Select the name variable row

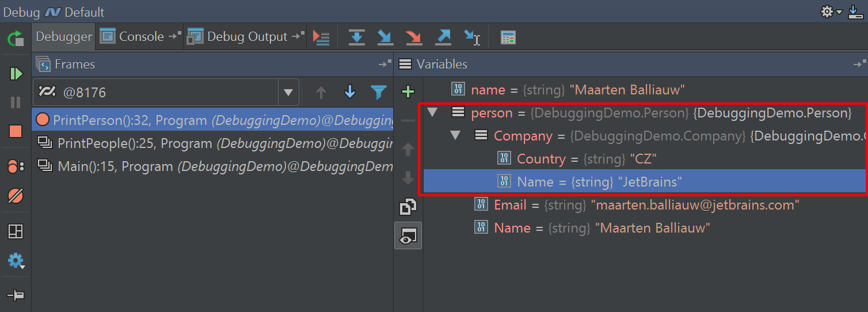[x=645, y=90]
